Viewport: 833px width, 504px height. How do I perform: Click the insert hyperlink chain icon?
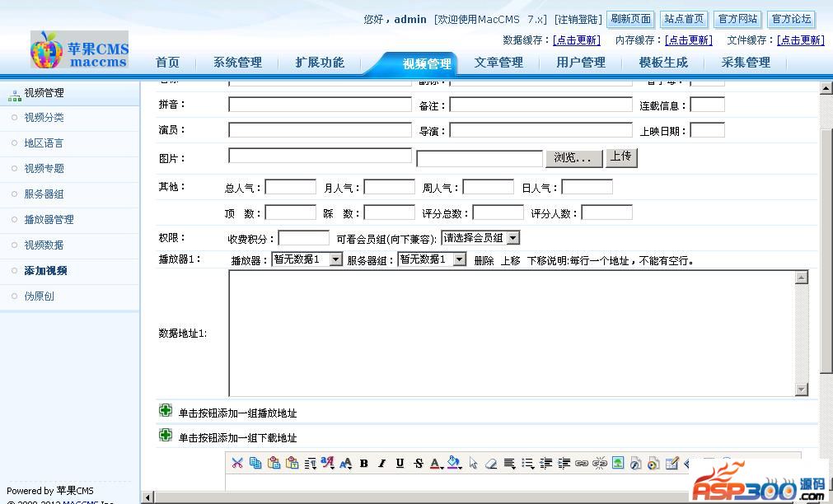582,464
